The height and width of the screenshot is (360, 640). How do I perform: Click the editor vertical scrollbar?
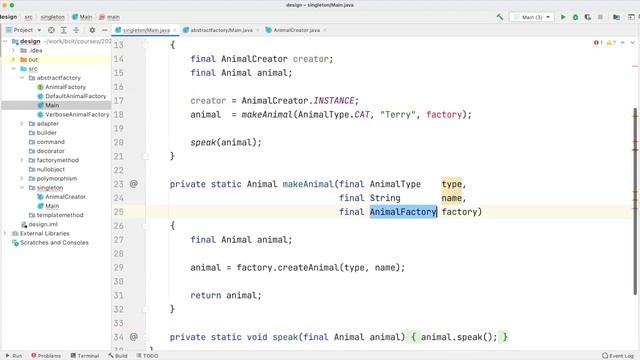635,201
